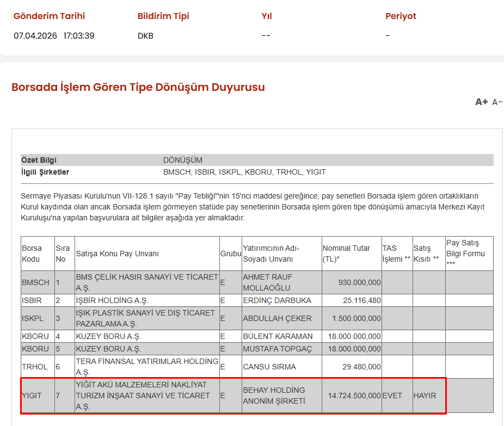The width and height of the screenshot is (504, 426).
Task: Select date value 07.04.2026 17:03:39
Action: [54, 36]
